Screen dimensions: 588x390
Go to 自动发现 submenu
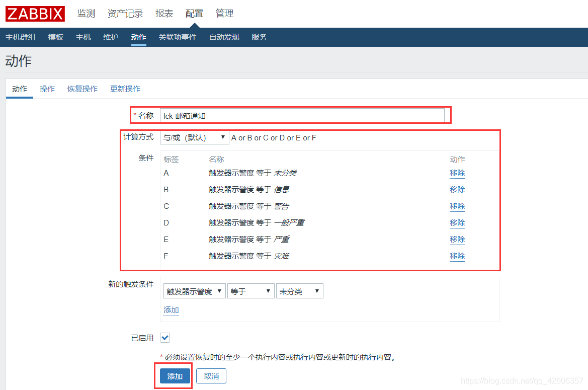224,37
